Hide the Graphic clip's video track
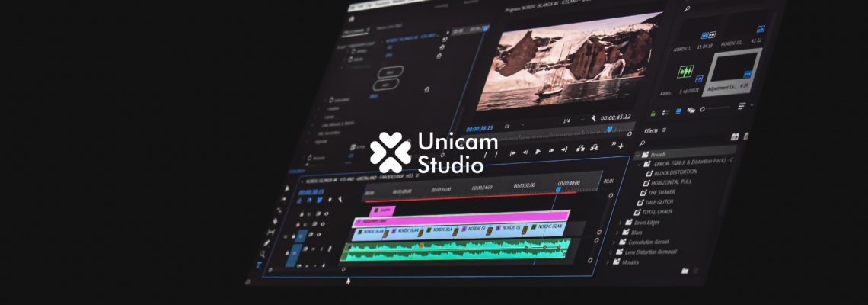The image size is (868, 305). pos(326,213)
